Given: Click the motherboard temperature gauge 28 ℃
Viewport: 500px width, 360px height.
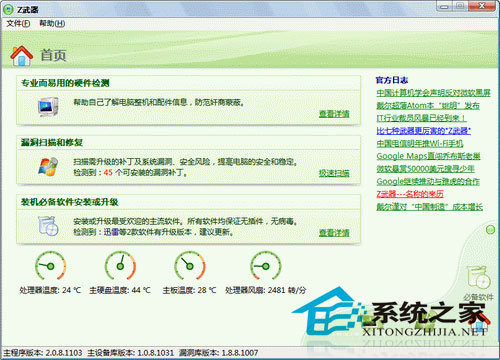Looking at the screenshot, I should (x=190, y=266).
